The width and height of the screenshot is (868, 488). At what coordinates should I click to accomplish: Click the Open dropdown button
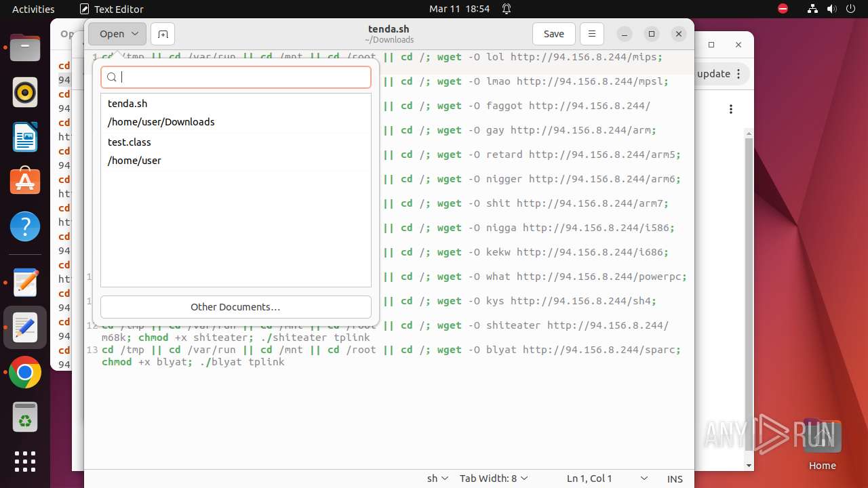coord(117,34)
